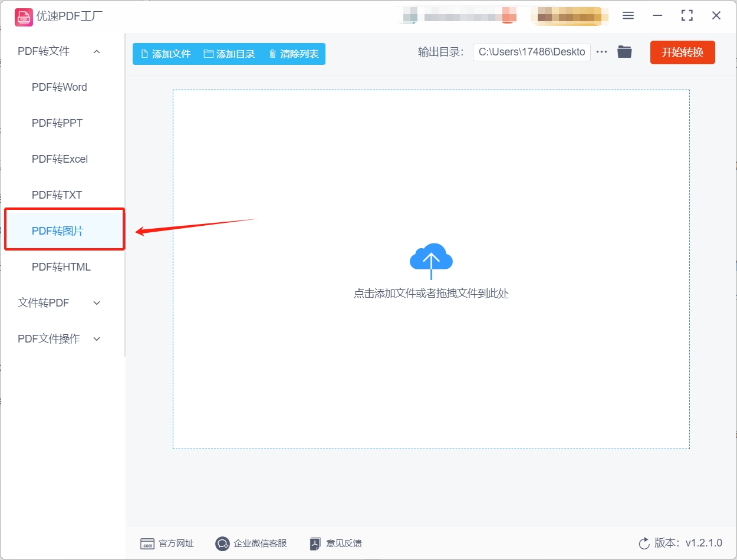This screenshot has width=737, height=560.
Task: Select PDF转Excel from the left menu
Action: (x=60, y=159)
